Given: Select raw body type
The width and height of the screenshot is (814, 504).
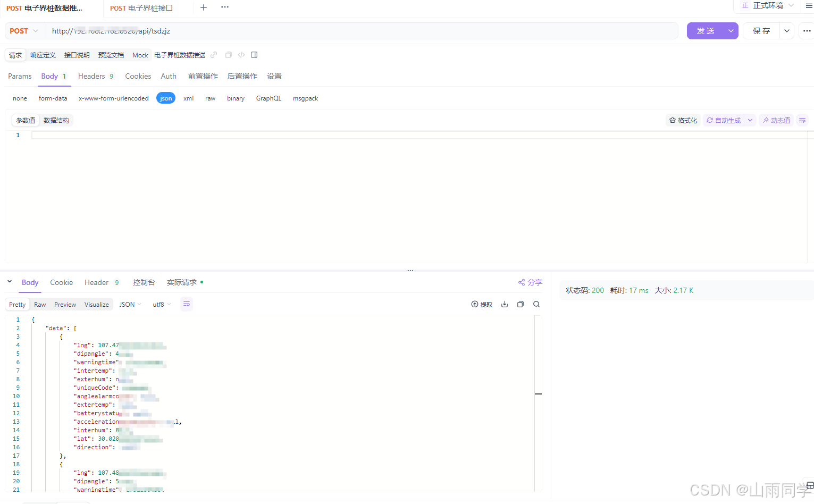Looking at the screenshot, I should pyautogui.click(x=211, y=98).
